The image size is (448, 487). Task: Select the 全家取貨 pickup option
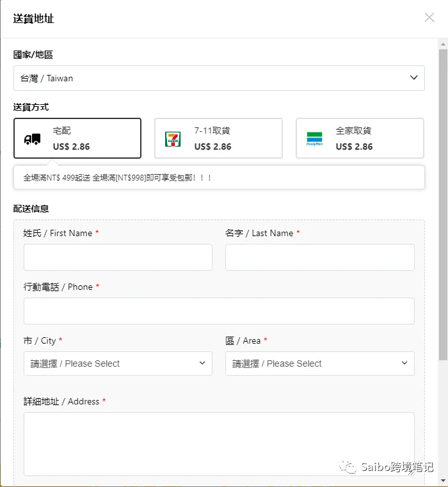click(360, 138)
